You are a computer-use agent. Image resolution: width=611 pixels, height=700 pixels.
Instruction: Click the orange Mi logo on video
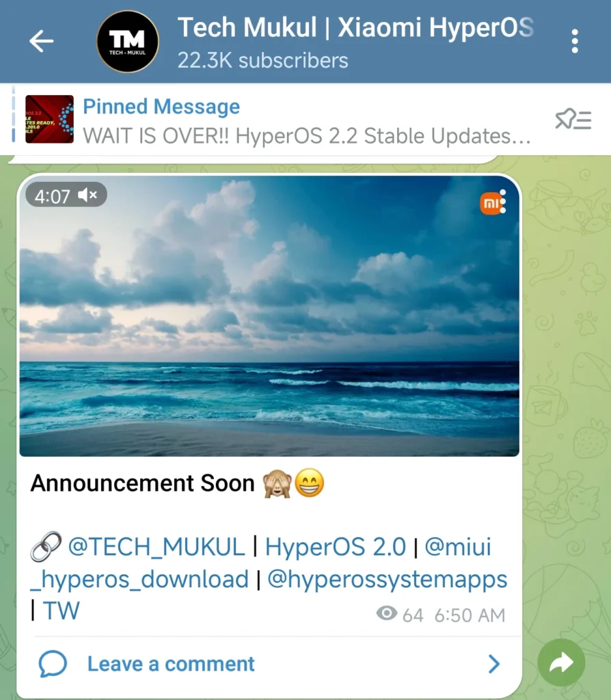[491, 202]
